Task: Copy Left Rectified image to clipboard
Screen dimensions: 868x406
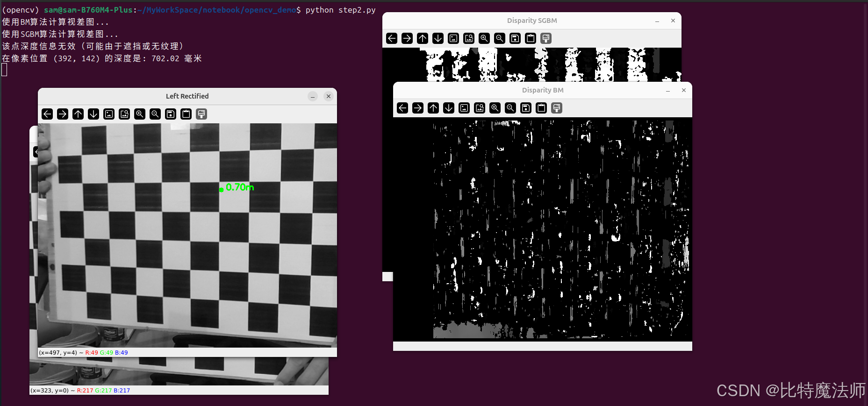Action: 186,114
